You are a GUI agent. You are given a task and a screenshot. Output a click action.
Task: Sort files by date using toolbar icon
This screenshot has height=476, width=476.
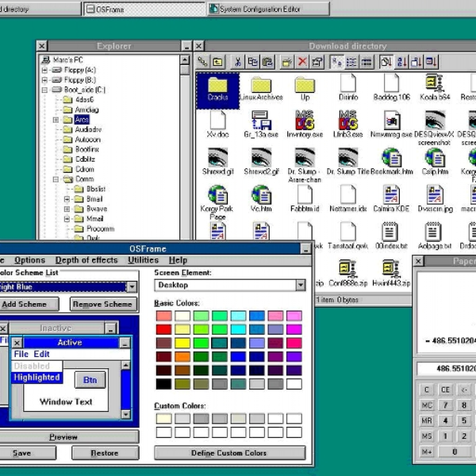[x=431, y=62]
